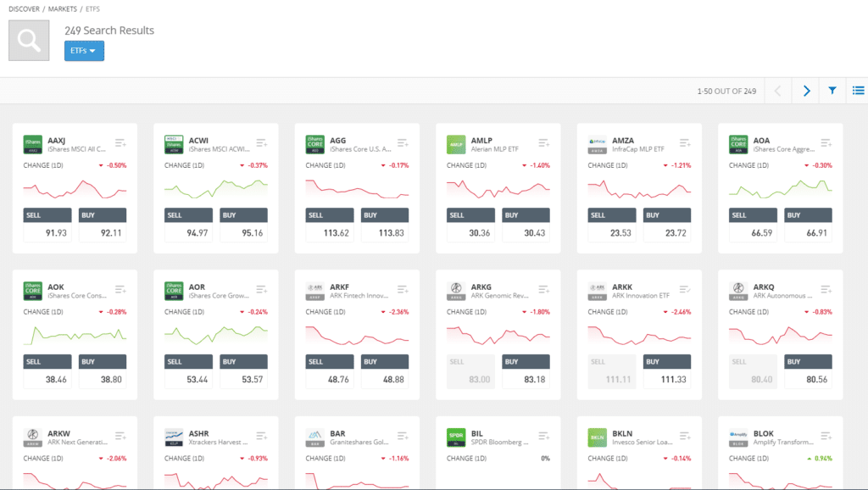This screenshot has height=490, width=868.
Task: Add BLOK to a watchlist
Action: pos(825,435)
